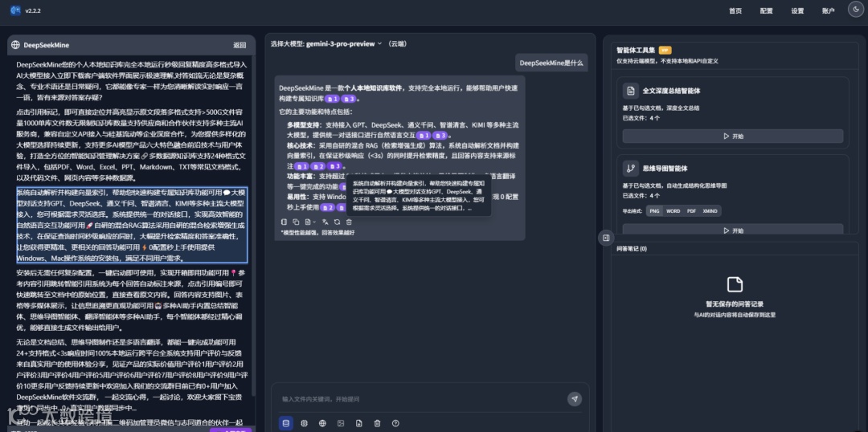Send the message with the paper plane button
Screen dimensions: 868x432
tap(575, 399)
